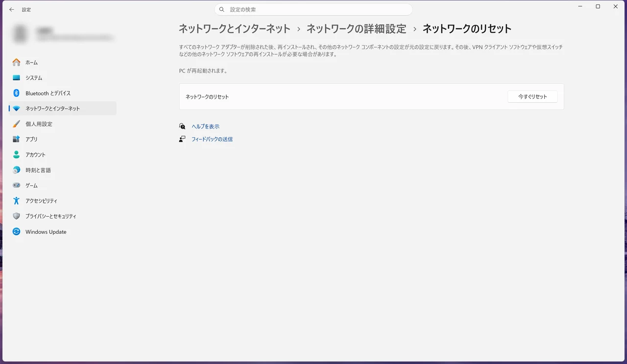The width and height of the screenshot is (627, 364).
Task: Go to ネットワークの詳細設定 breadcrumb
Action: coord(357,29)
